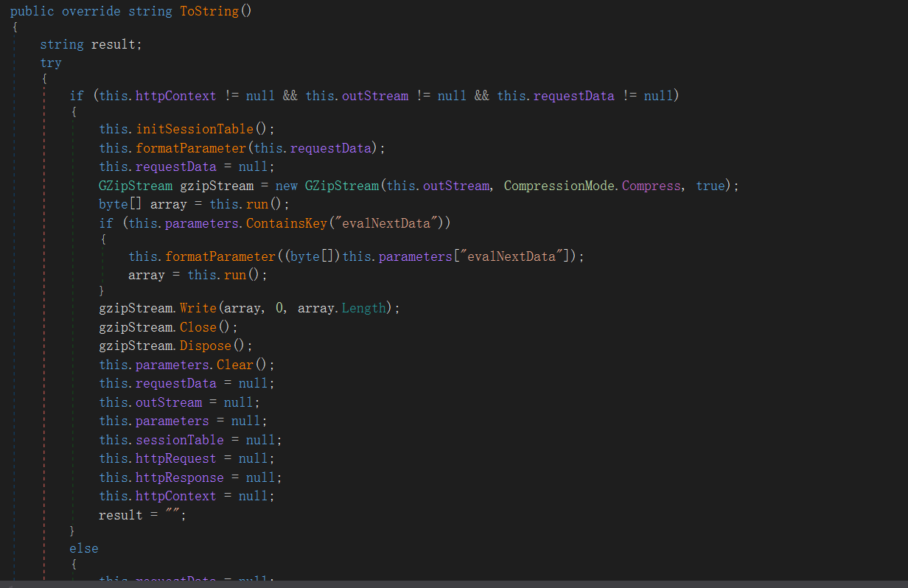Click the else keyword
This screenshot has width=908, height=588.
point(83,548)
